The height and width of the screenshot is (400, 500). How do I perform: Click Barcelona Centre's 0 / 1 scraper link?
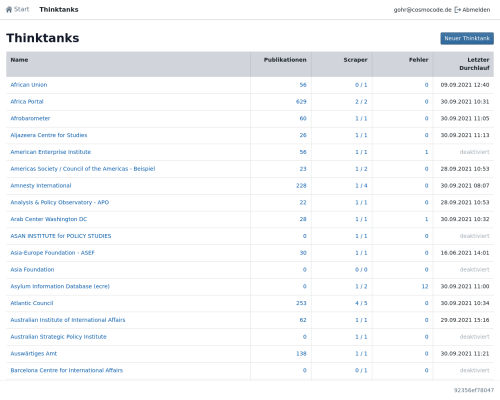click(x=361, y=370)
